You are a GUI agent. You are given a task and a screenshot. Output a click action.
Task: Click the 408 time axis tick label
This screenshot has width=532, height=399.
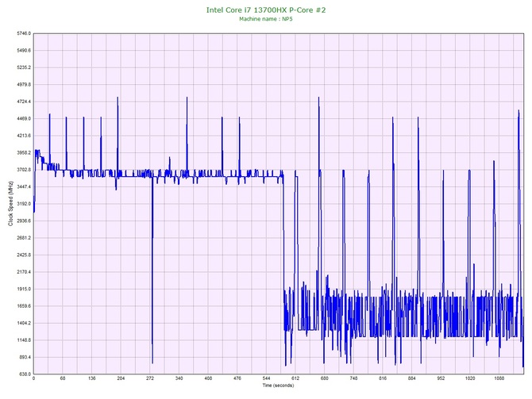[208, 378]
